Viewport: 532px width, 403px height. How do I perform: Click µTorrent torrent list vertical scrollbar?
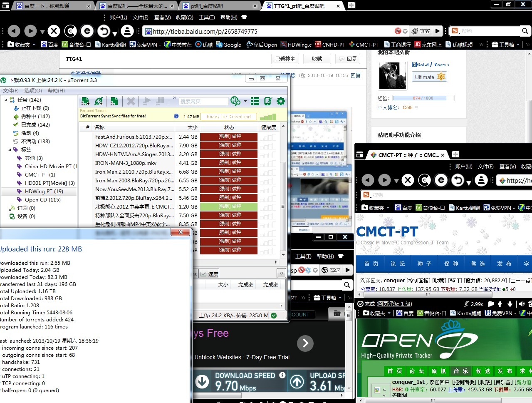[x=283, y=206]
